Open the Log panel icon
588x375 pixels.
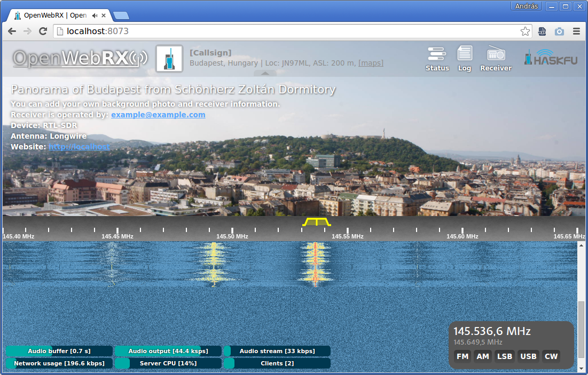(x=465, y=59)
